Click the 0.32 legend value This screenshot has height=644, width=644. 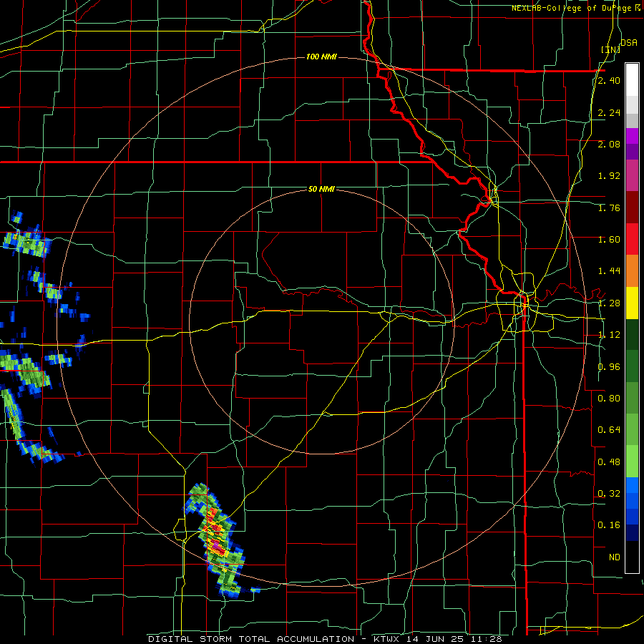point(609,493)
